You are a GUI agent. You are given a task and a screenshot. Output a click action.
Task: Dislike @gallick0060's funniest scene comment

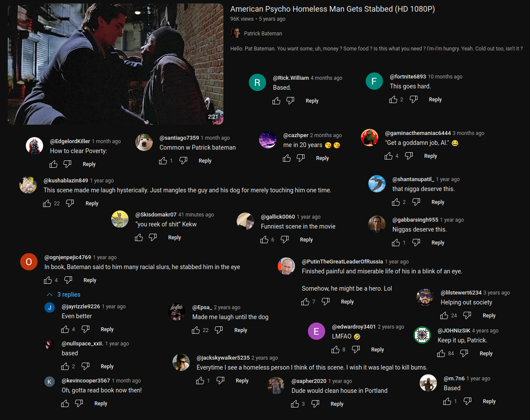pyautogui.click(x=285, y=240)
